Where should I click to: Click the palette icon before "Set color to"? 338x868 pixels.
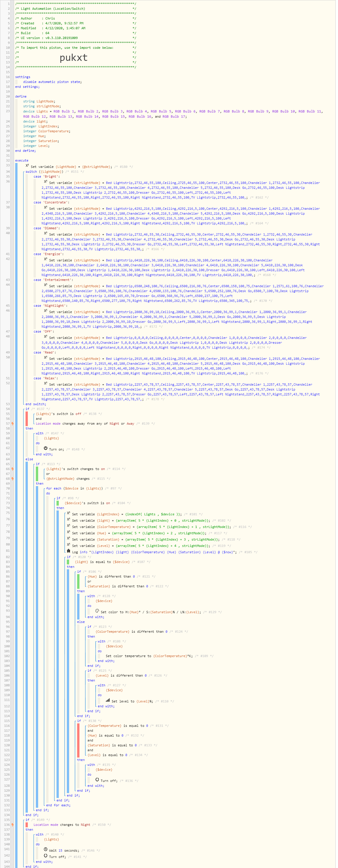tap(97, 611)
